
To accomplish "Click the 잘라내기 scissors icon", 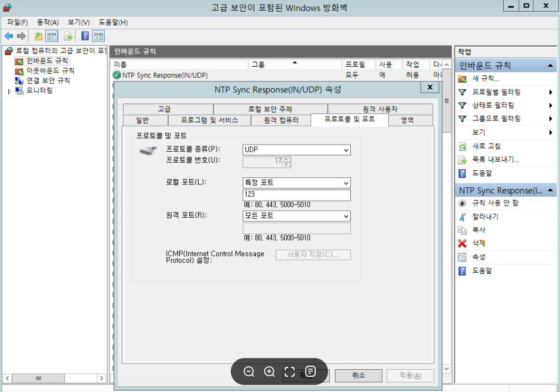I will 463,216.
